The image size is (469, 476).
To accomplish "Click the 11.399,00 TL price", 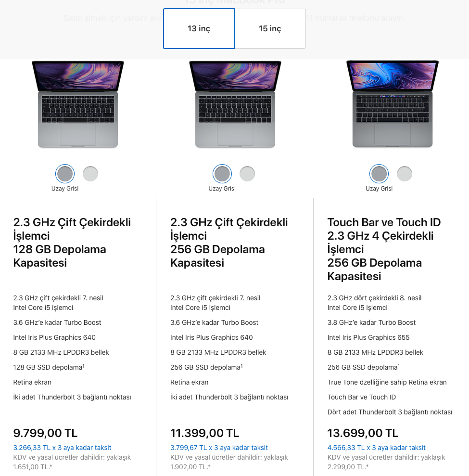I will 205,433.
